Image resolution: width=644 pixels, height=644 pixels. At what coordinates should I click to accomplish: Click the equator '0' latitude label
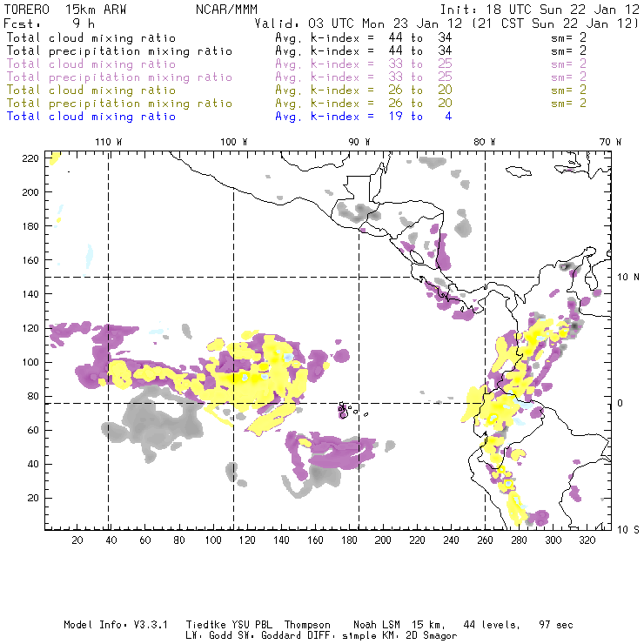pyautogui.click(x=621, y=403)
